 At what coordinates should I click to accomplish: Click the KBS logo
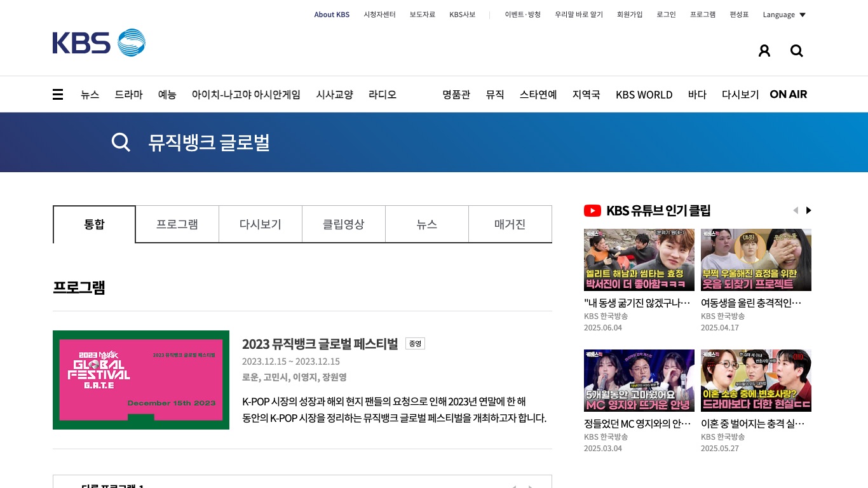99,43
